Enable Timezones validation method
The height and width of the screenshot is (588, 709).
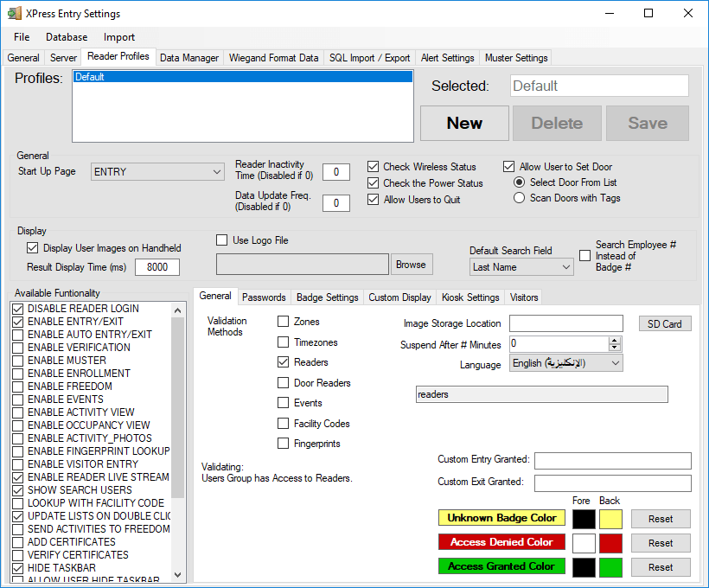(x=283, y=342)
